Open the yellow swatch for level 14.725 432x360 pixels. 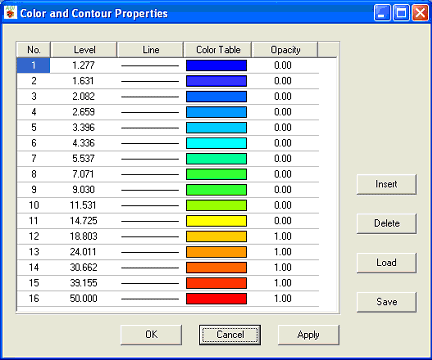(x=216, y=221)
